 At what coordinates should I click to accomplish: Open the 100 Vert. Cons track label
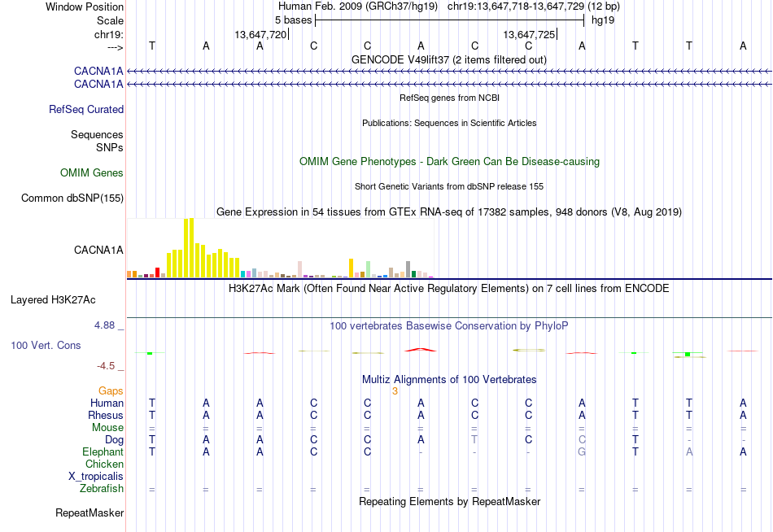pyautogui.click(x=46, y=345)
